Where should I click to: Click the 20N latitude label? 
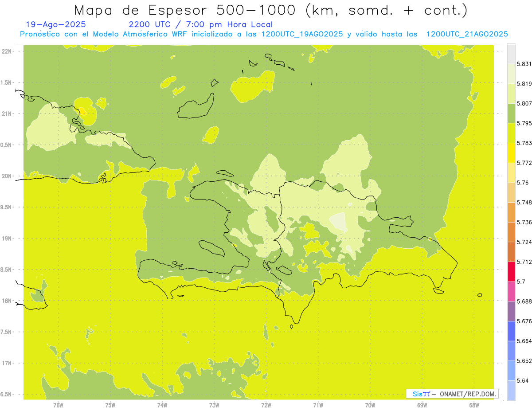click(6, 176)
